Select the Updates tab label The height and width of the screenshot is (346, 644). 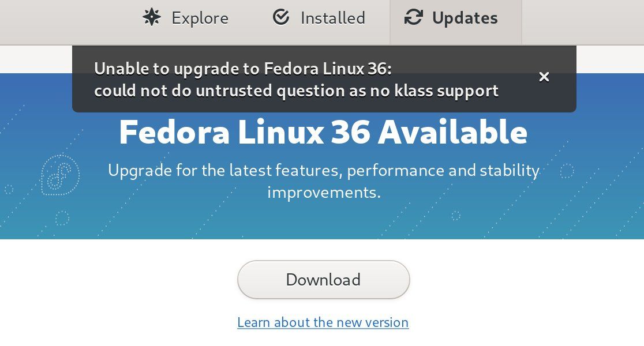click(465, 18)
